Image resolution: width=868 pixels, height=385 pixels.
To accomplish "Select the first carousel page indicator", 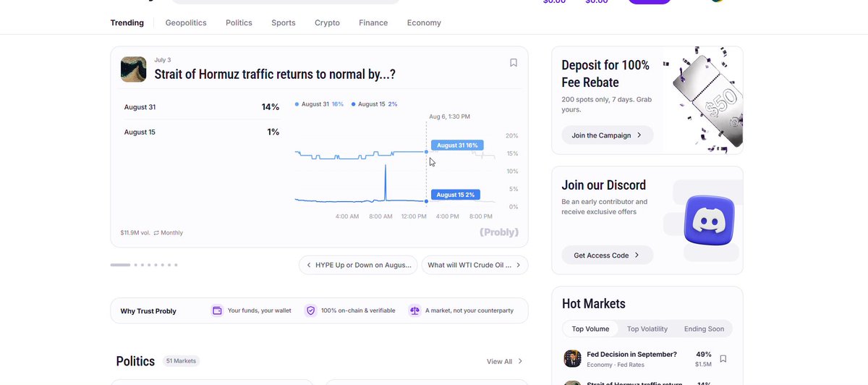I will point(120,265).
